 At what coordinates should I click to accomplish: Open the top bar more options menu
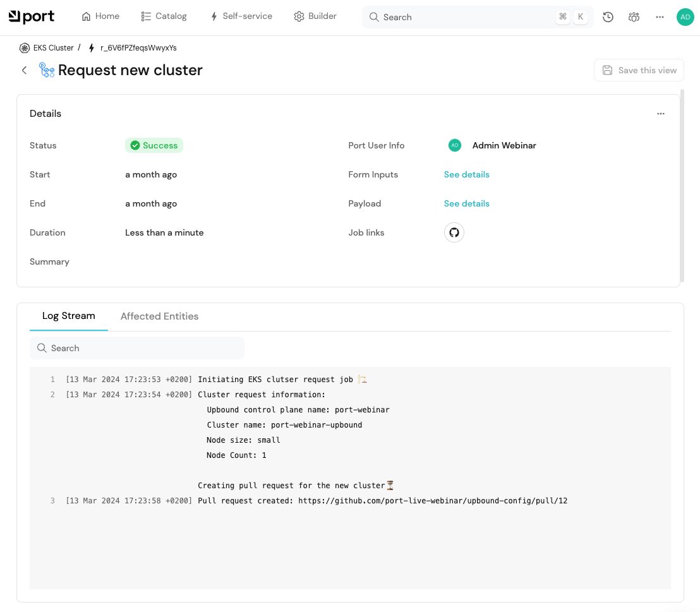coord(660,17)
